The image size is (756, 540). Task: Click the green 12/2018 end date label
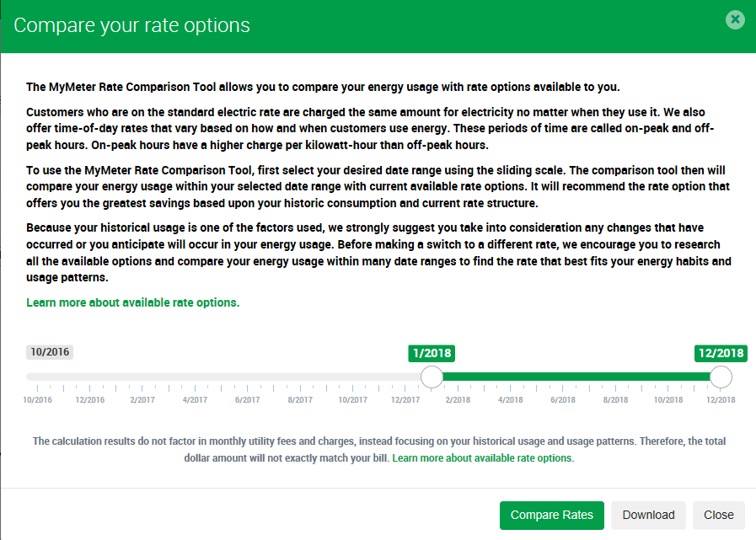point(721,353)
